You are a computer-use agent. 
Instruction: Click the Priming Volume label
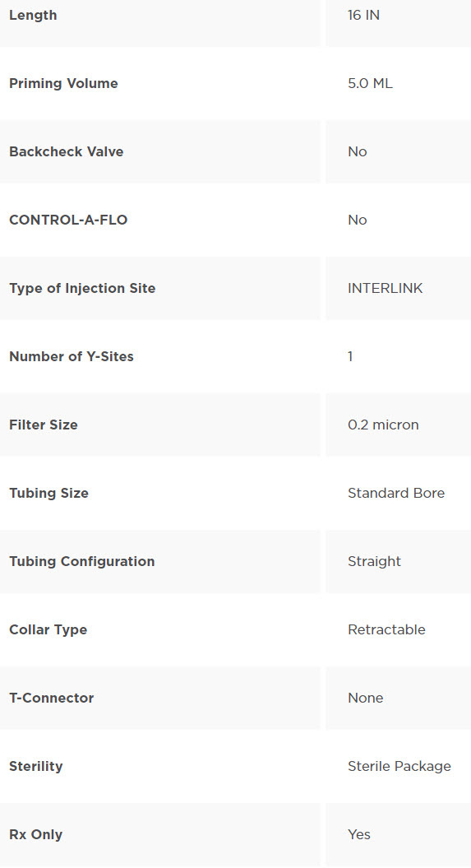click(63, 84)
